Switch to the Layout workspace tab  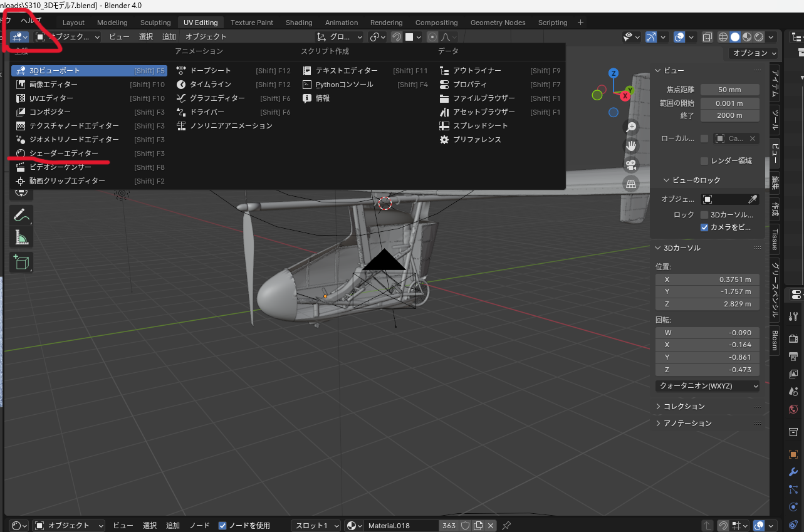pyautogui.click(x=74, y=23)
